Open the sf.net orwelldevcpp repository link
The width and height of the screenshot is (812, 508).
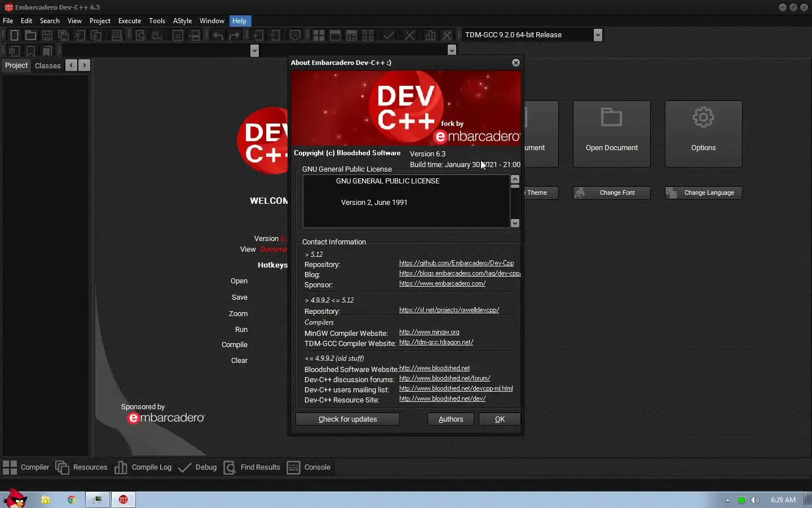click(x=449, y=310)
